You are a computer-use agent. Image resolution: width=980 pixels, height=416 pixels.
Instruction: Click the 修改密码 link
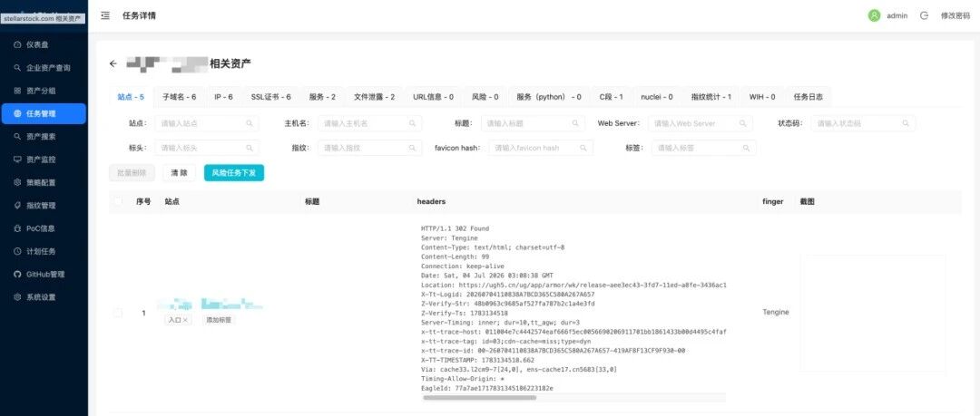coord(955,15)
